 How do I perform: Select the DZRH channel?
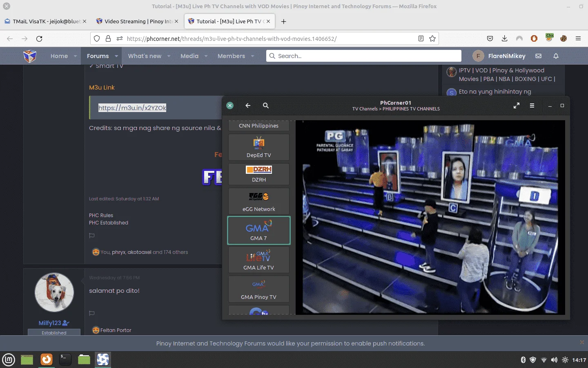tap(259, 174)
